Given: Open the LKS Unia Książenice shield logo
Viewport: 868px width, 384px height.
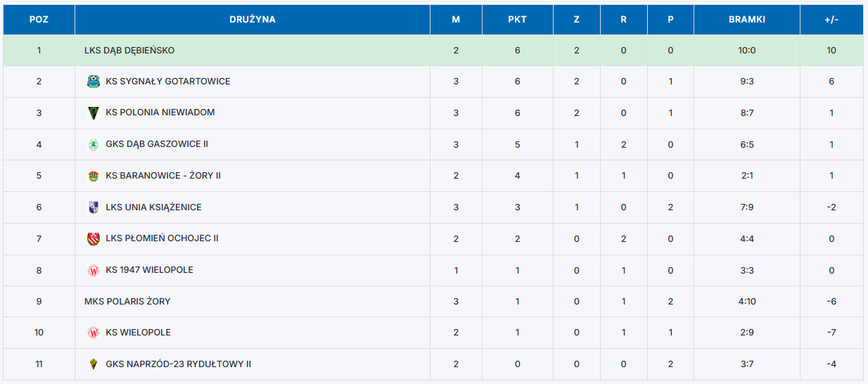Looking at the screenshot, I should [93, 207].
